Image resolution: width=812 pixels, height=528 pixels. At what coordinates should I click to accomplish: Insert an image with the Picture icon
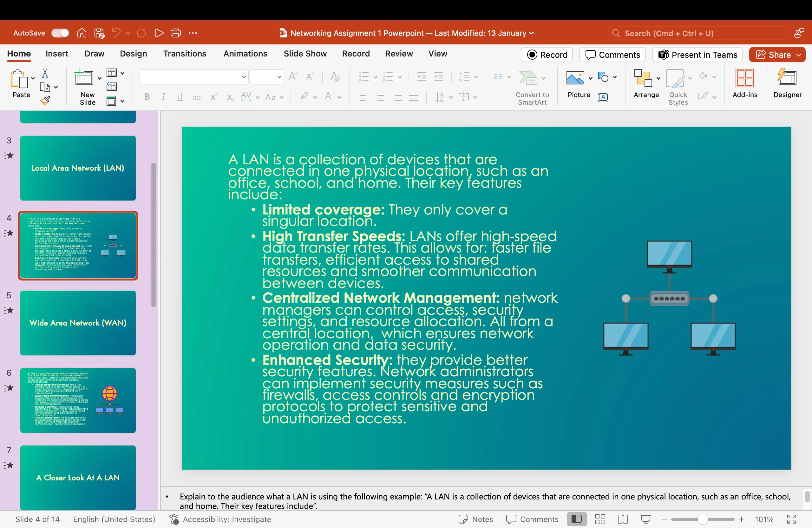point(576,85)
